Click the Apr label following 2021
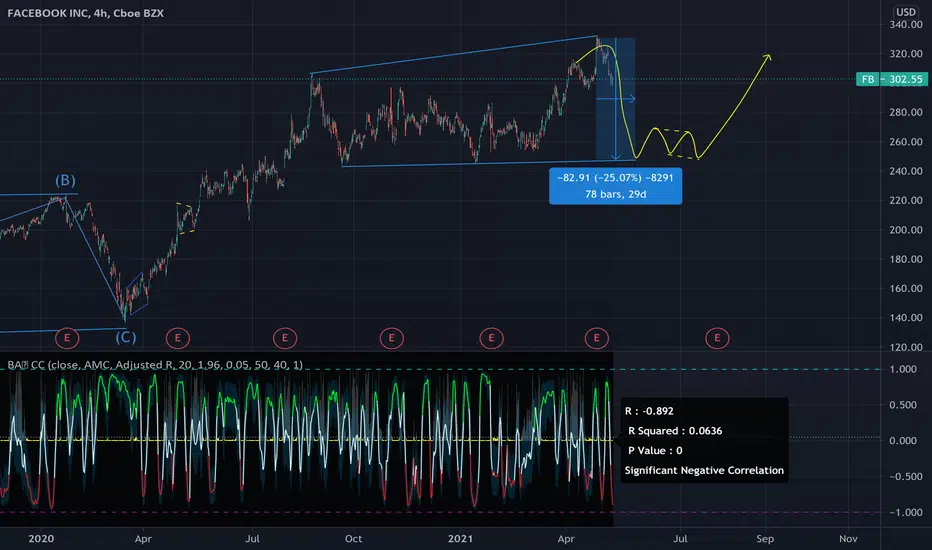 [566, 539]
